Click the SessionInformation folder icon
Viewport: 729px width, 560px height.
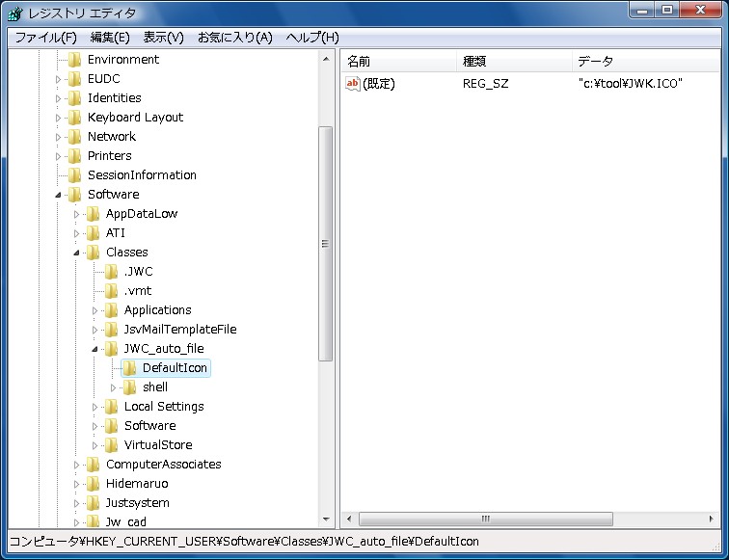coord(75,175)
